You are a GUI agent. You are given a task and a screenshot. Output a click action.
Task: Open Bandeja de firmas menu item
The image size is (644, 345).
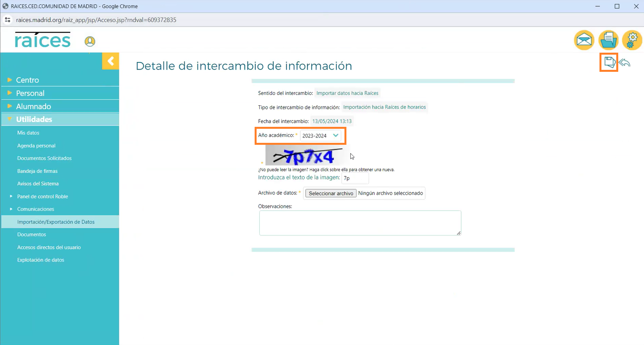37,171
